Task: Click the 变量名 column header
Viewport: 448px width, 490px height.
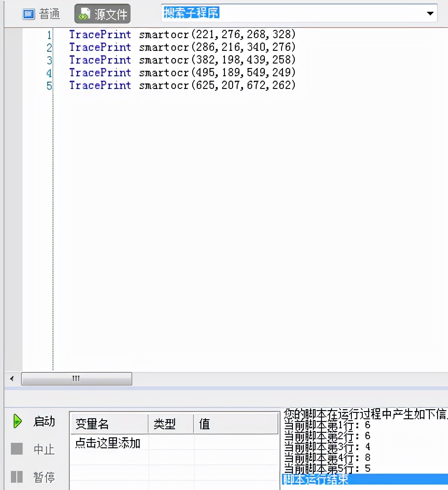Action: coord(109,424)
